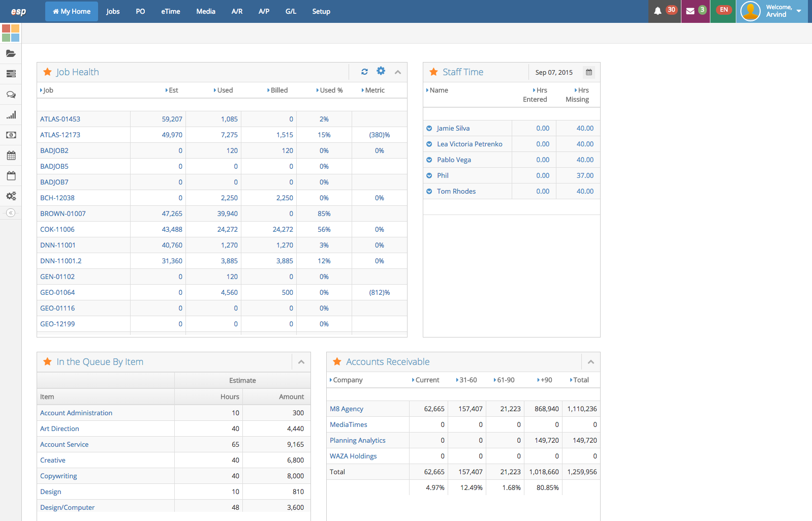This screenshot has height=521, width=812.
Task: Toggle the Accounts Receivable favorite star
Action: [x=337, y=362]
